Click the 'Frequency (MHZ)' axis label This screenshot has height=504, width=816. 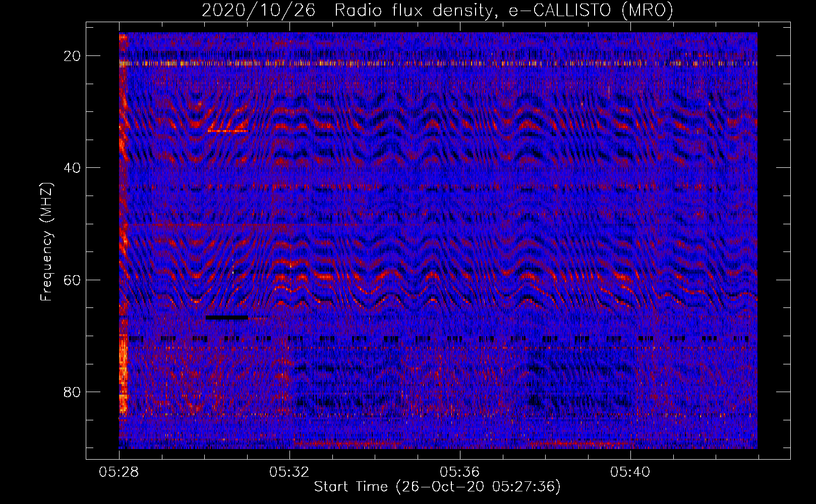point(46,242)
